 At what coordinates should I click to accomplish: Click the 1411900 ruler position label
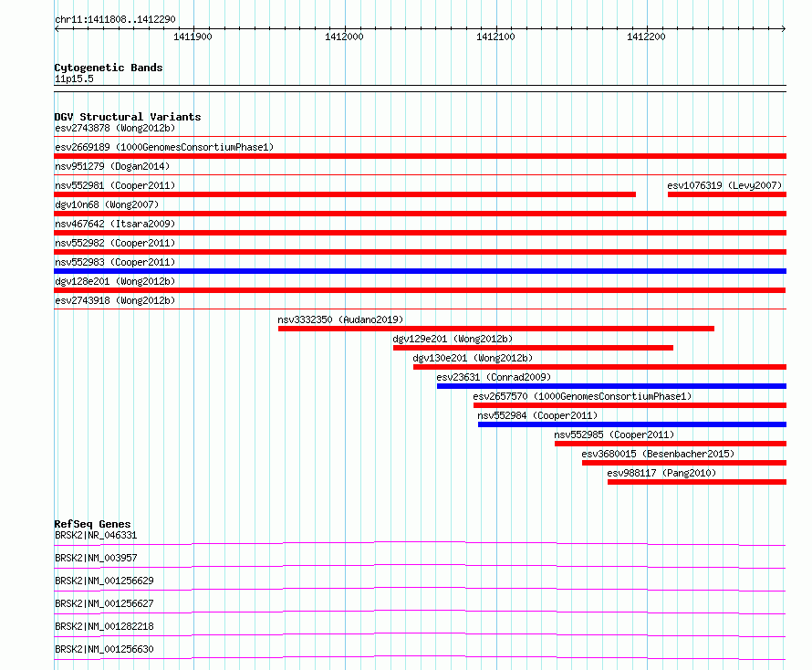(x=193, y=37)
